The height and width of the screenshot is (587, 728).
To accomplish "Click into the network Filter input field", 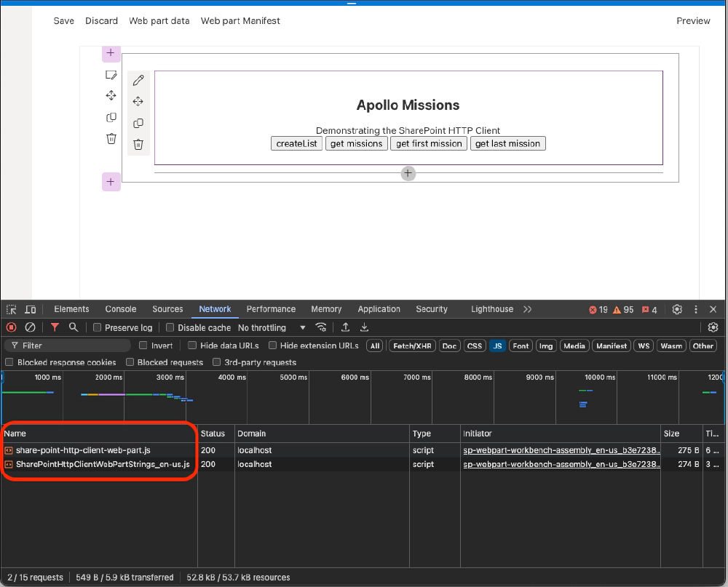I will click(67, 346).
